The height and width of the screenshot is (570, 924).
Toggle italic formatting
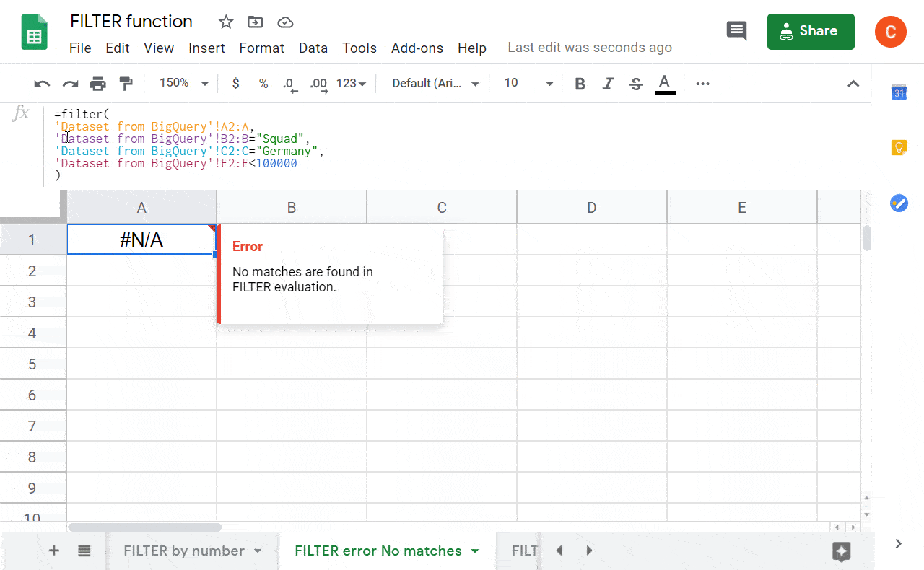pos(608,83)
